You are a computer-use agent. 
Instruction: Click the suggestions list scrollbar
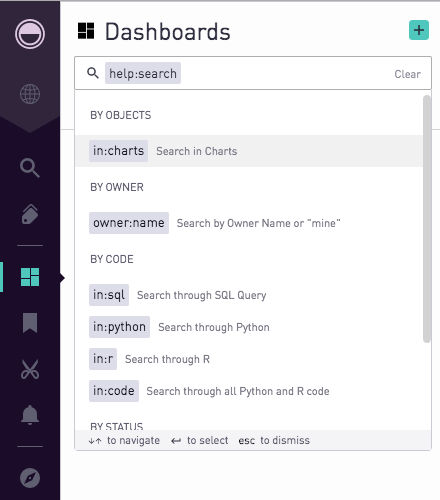tap(427, 219)
